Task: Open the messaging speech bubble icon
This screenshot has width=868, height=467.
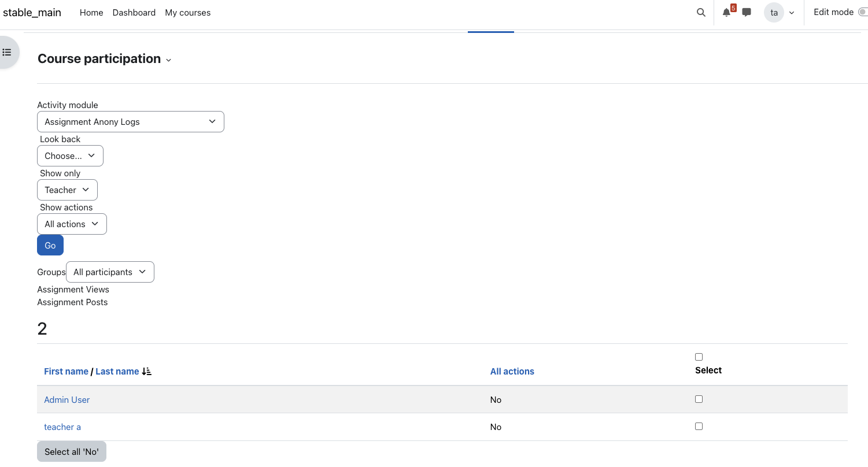Action: click(x=747, y=12)
